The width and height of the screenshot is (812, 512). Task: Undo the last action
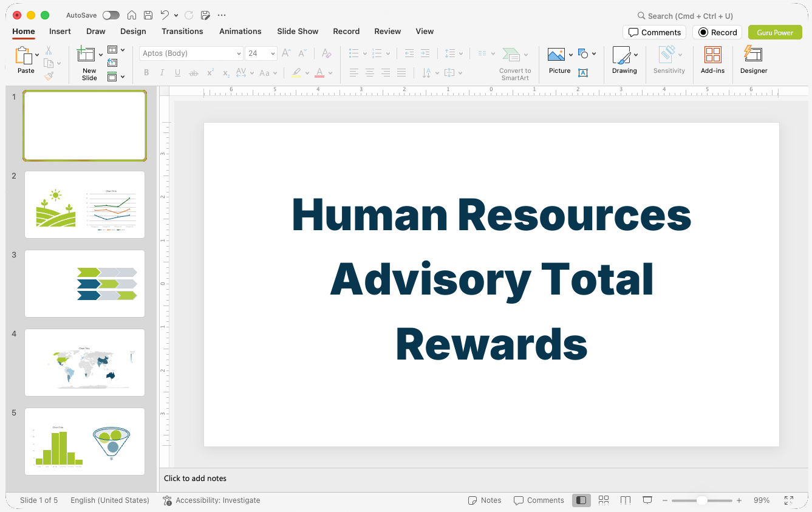coord(165,15)
